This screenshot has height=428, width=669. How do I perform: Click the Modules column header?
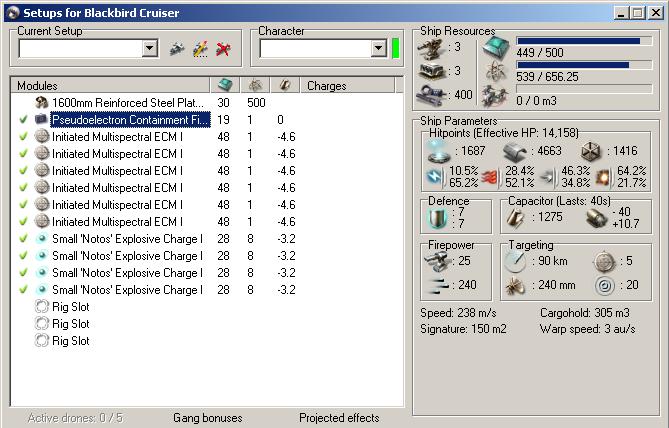coord(111,85)
